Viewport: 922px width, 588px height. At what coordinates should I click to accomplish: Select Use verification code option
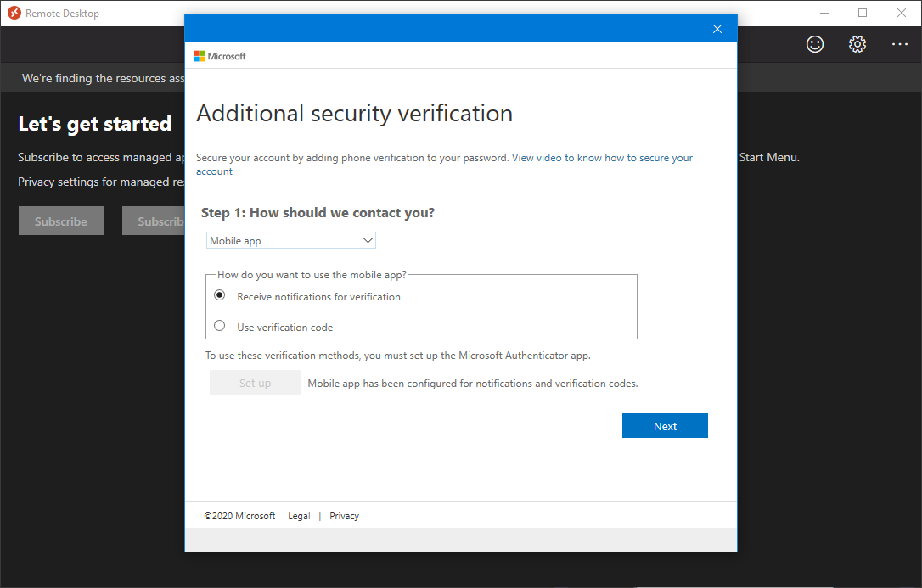pos(219,326)
